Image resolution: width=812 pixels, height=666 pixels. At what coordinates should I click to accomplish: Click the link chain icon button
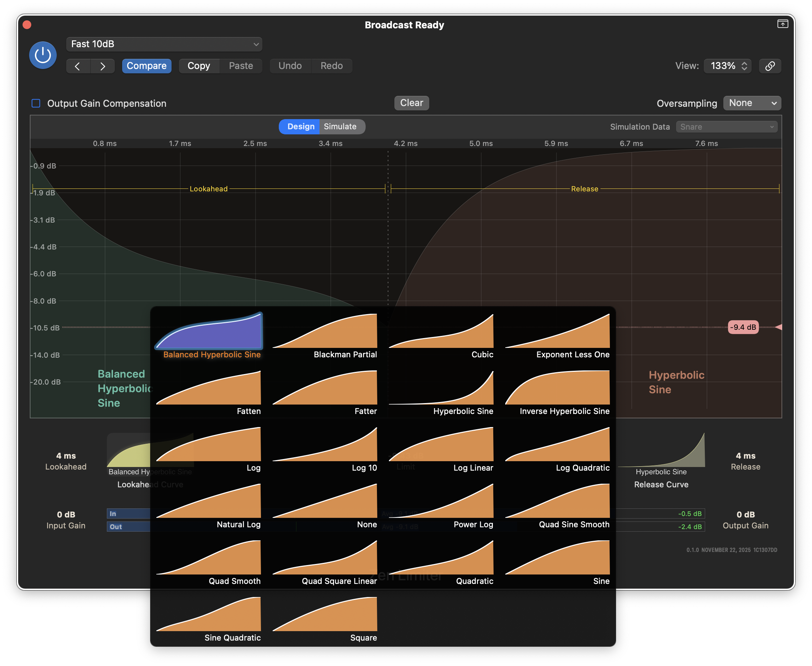click(770, 66)
